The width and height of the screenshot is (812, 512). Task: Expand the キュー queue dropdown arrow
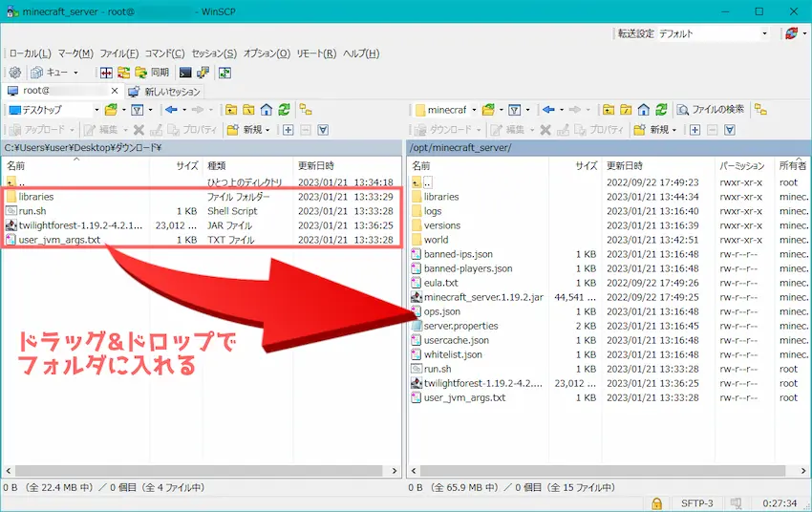point(75,73)
